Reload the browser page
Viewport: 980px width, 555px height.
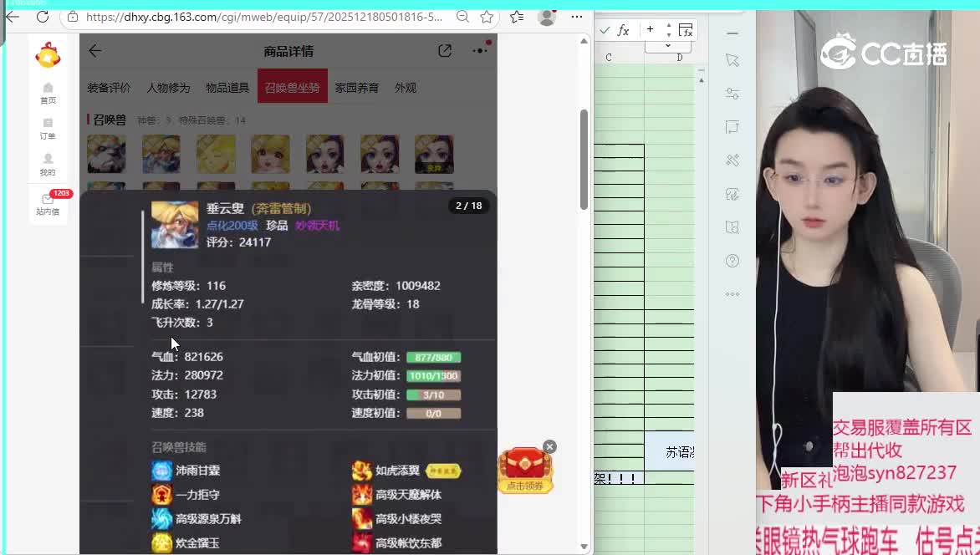click(42, 17)
